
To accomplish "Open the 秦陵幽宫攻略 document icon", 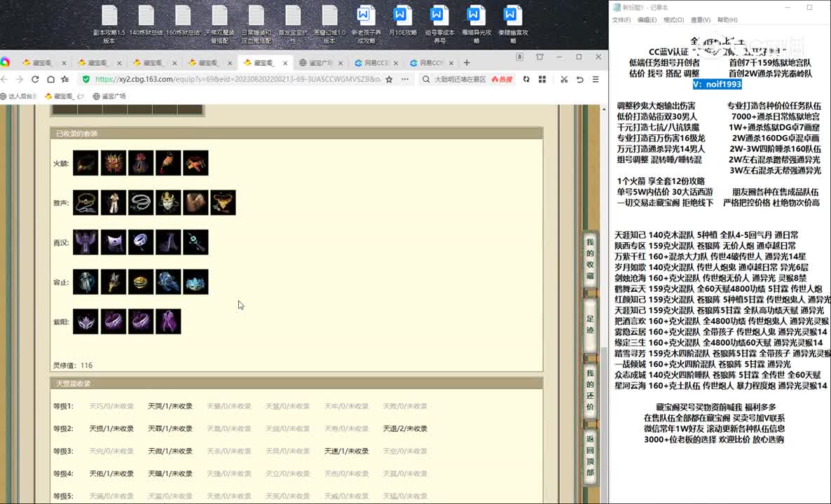I will pos(512,24).
